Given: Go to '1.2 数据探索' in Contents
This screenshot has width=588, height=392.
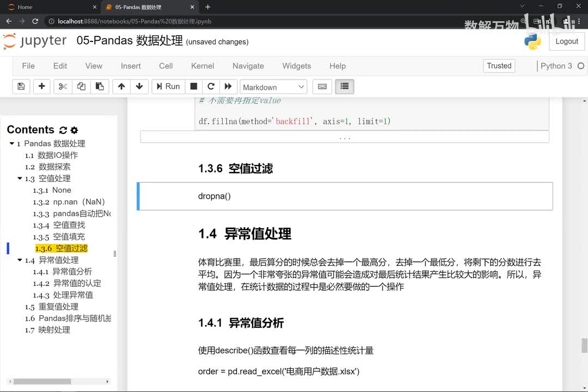Looking at the screenshot, I should click(x=47, y=167).
